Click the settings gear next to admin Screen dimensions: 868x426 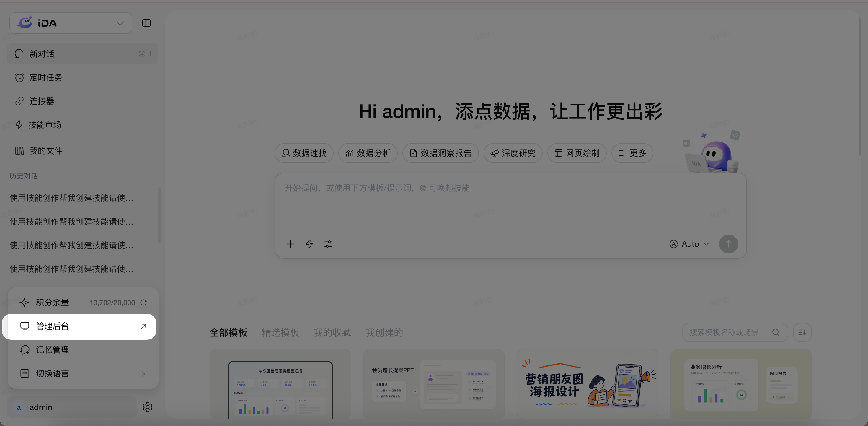tap(148, 407)
